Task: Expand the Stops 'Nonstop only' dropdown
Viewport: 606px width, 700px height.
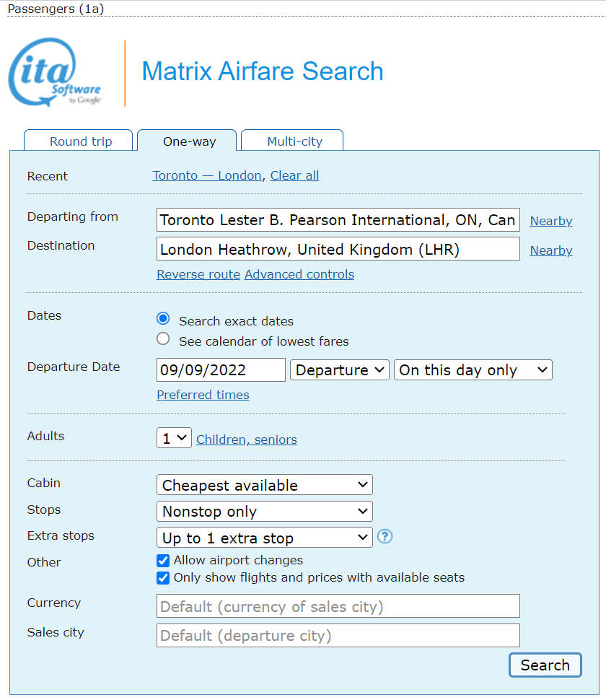Action: pyautogui.click(x=264, y=512)
